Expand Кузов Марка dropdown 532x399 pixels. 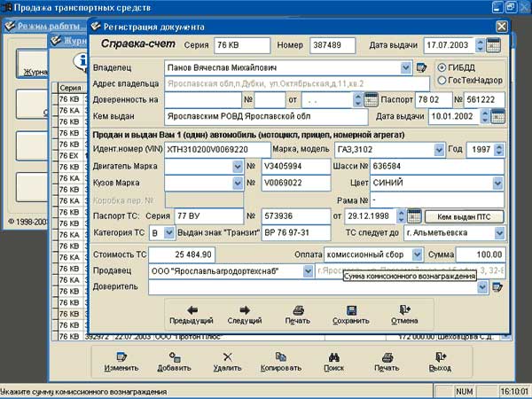pyautogui.click(x=238, y=183)
